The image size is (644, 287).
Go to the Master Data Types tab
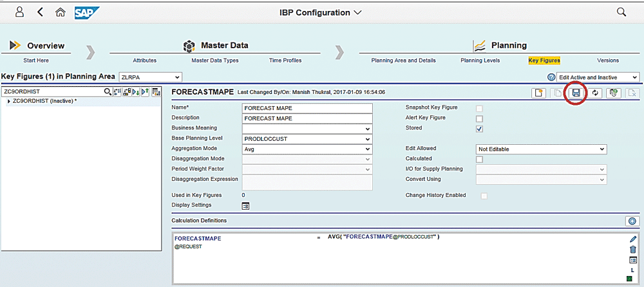215,60
